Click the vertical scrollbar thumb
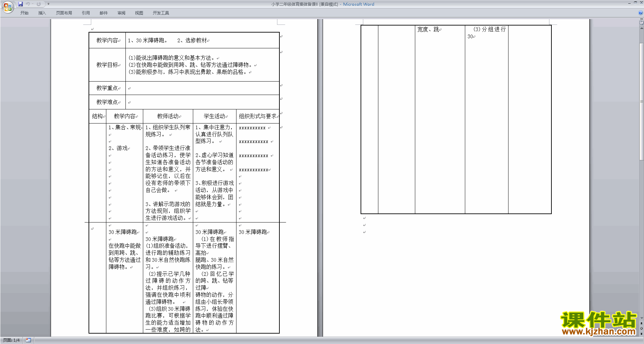Viewport: 644px width, 344px height. click(641, 101)
